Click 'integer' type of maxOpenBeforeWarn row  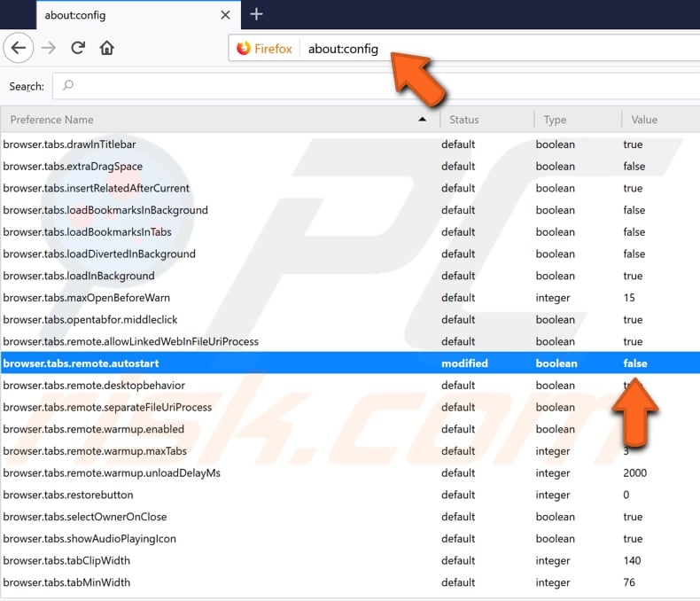(x=553, y=298)
